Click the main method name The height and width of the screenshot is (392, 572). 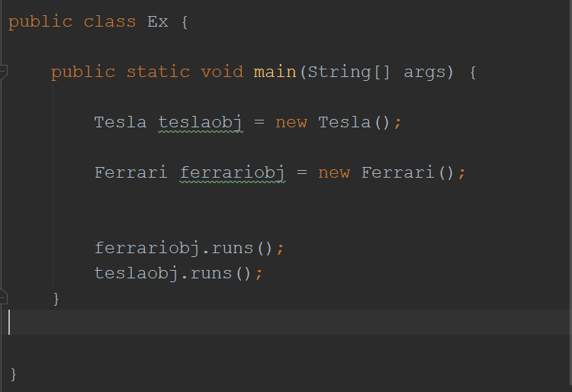[x=275, y=72]
